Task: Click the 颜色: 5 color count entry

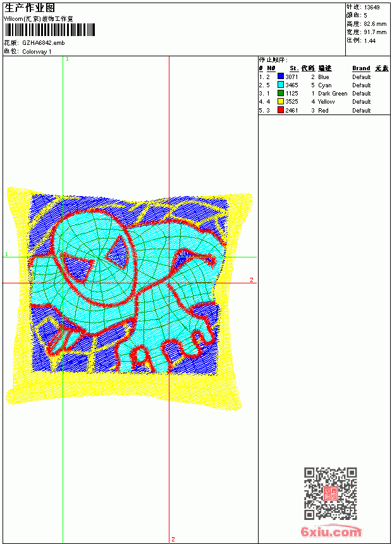Action: point(357,15)
